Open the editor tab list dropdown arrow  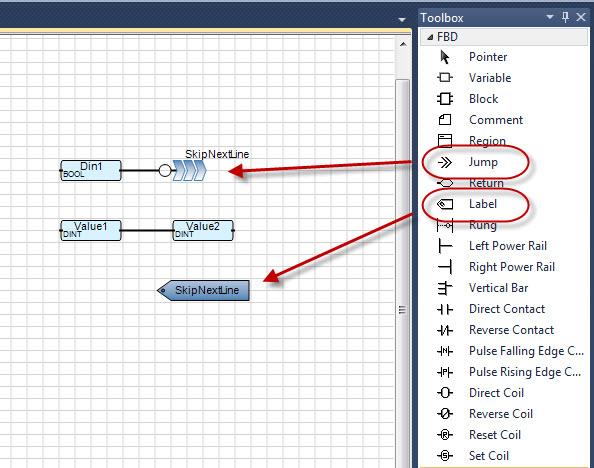[402, 19]
